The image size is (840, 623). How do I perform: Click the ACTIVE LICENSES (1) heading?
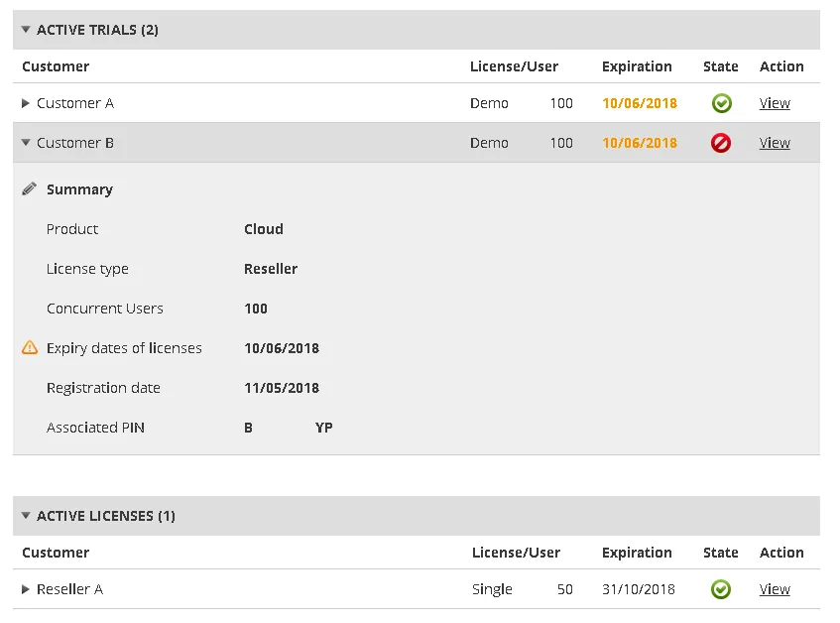[x=106, y=516]
